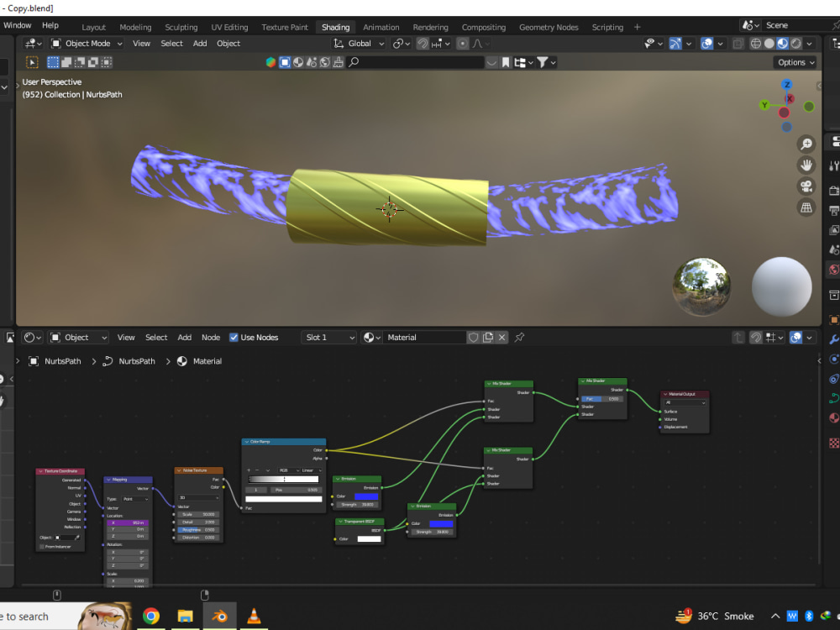The width and height of the screenshot is (840, 630).
Task: Open Linear interpolation dropdown in Color Ramp
Action: pyautogui.click(x=312, y=470)
